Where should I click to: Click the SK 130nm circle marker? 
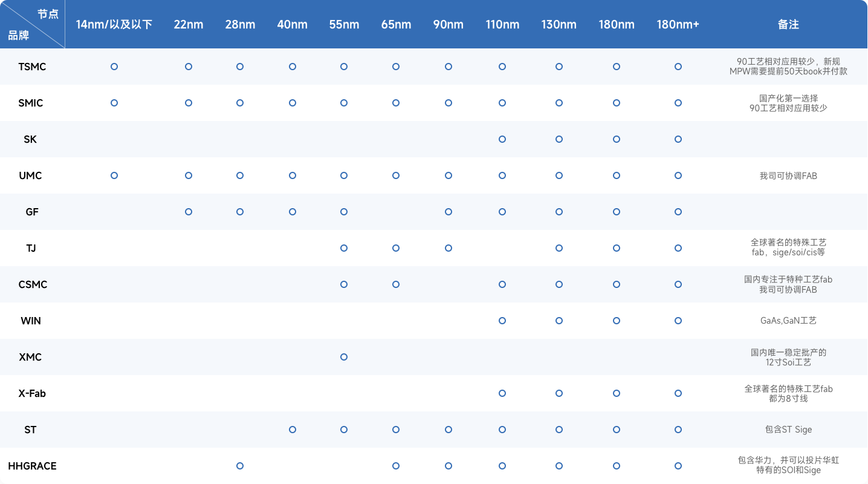coord(559,139)
